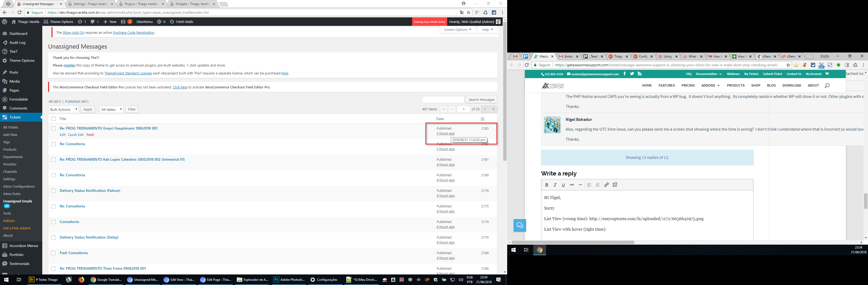Toggle the select-all checkbox beside Title
This screenshot has height=285, width=868.
[53, 119]
